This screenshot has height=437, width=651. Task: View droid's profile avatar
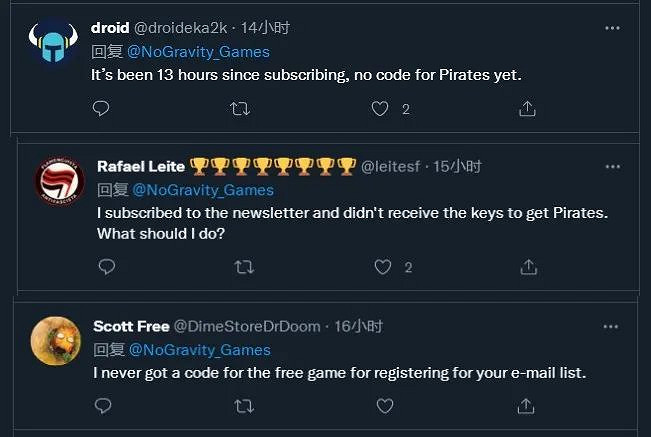tap(49, 45)
